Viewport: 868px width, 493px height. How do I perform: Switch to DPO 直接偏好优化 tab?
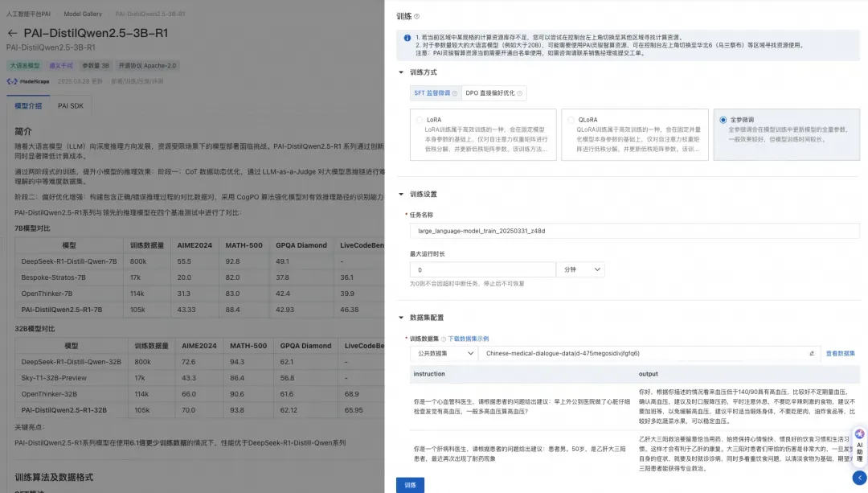[493, 93]
